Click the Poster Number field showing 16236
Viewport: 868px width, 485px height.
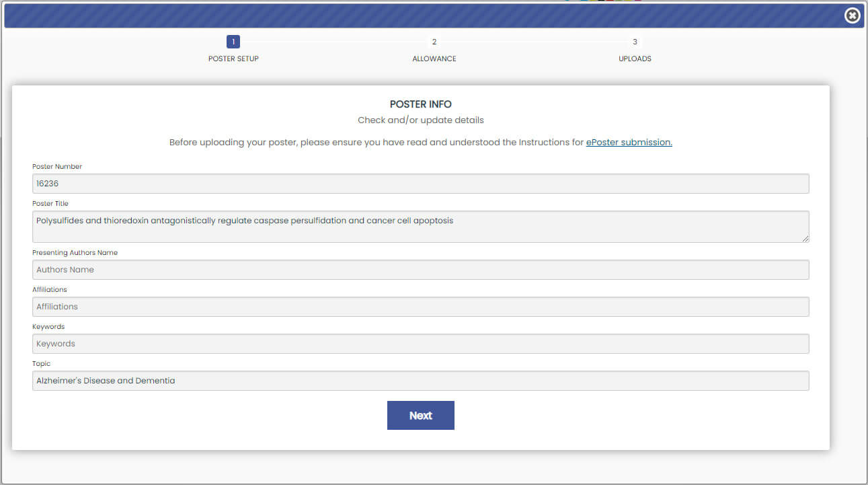[x=420, y=184]
